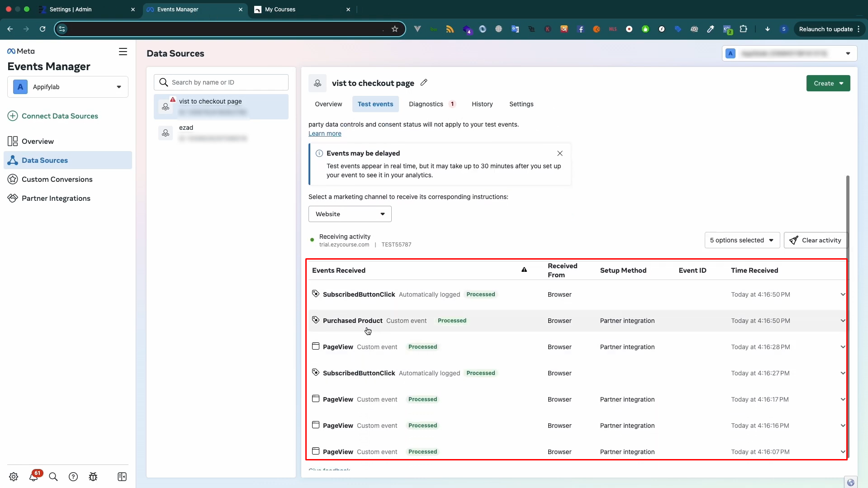Open the Meta hamburger menu icon

(x=123, y=52)
